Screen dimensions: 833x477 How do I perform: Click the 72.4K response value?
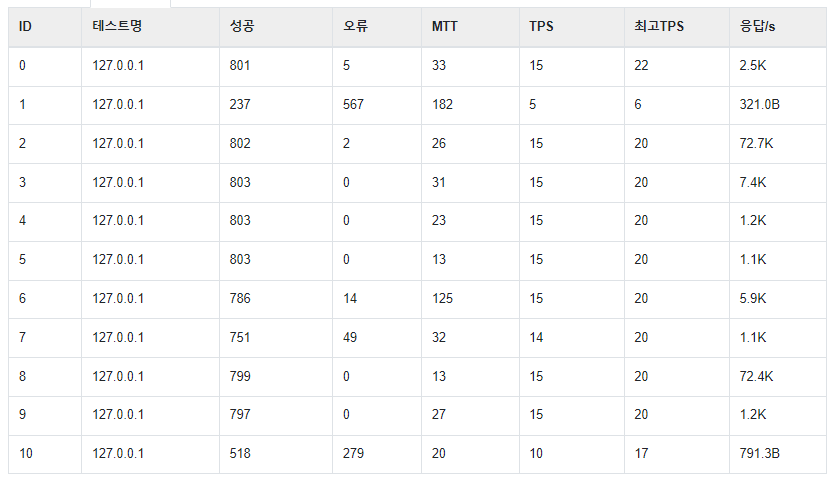click(756, 377)
